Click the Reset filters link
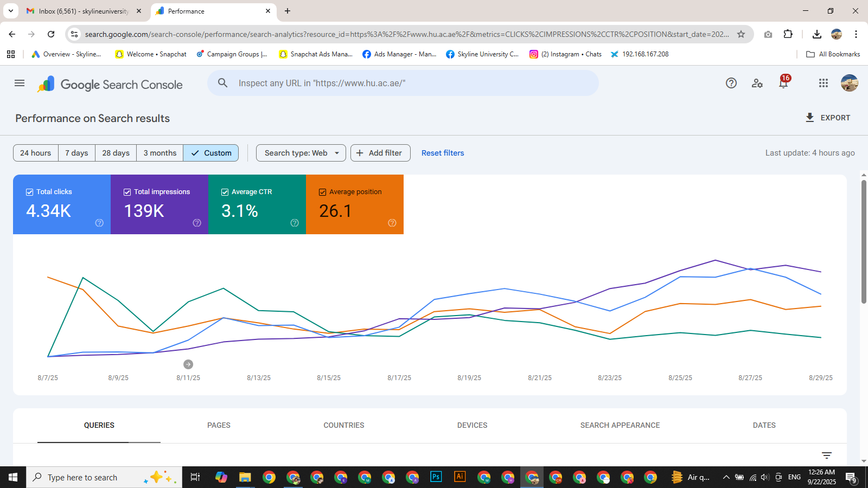This screenshot has height=488, width=868. point(443,153)
